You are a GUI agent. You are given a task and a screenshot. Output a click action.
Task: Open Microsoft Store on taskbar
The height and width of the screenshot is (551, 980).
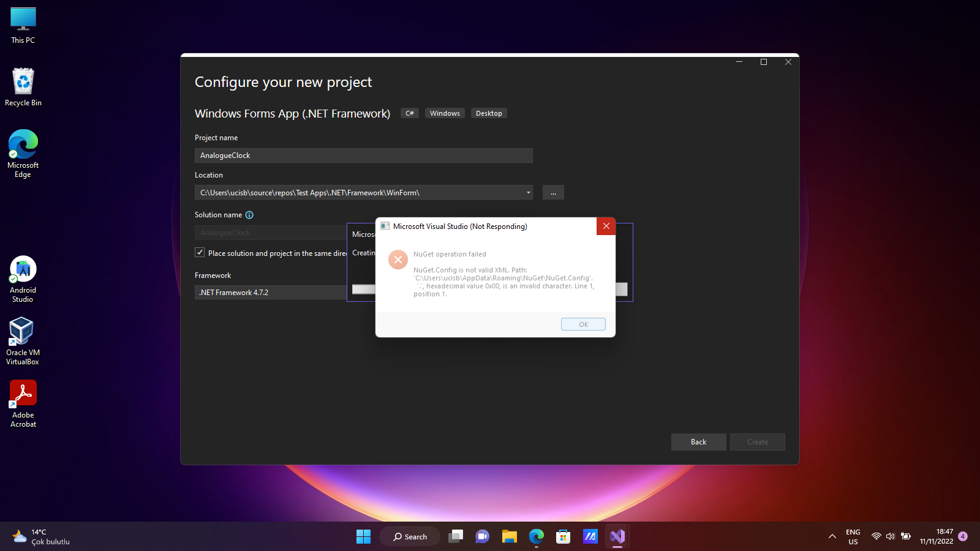[563, 536]
